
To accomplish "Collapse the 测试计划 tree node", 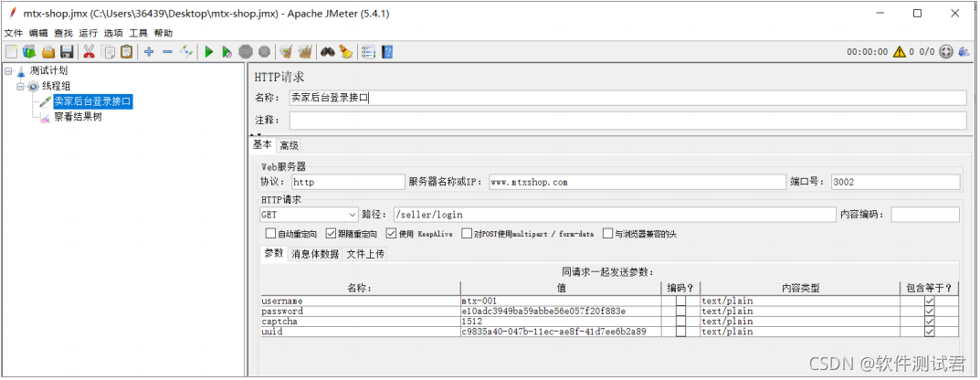I will click(8, 71).
